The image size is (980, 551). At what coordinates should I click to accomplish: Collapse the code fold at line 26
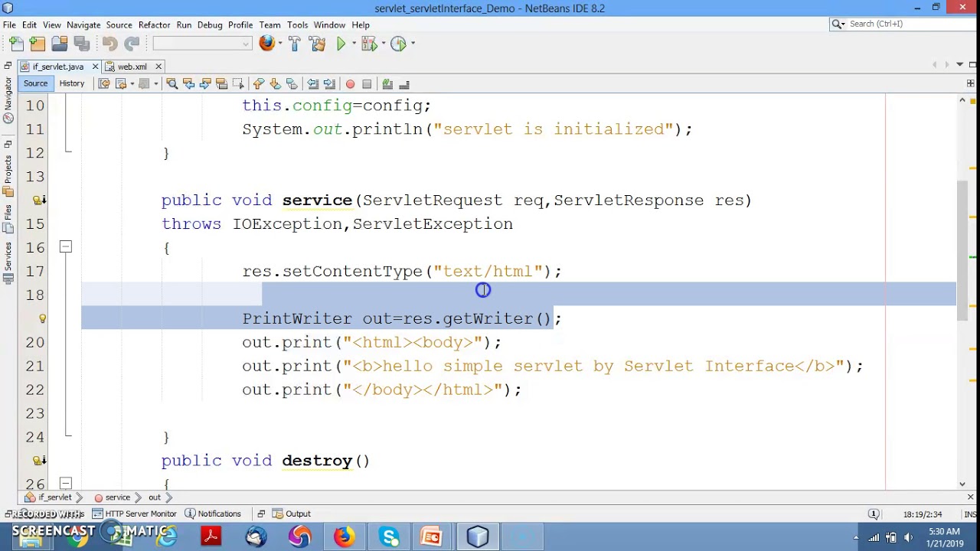pyautogui.click(x=65, y=483)
